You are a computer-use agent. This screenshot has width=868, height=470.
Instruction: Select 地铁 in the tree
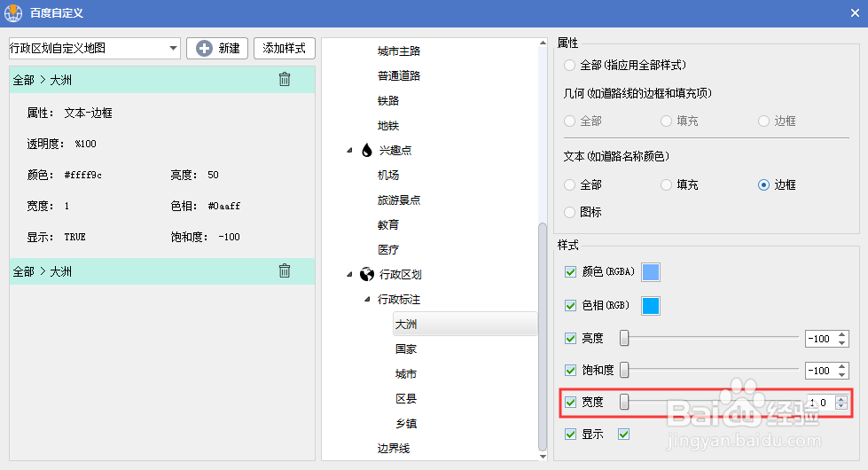[388, 126]
